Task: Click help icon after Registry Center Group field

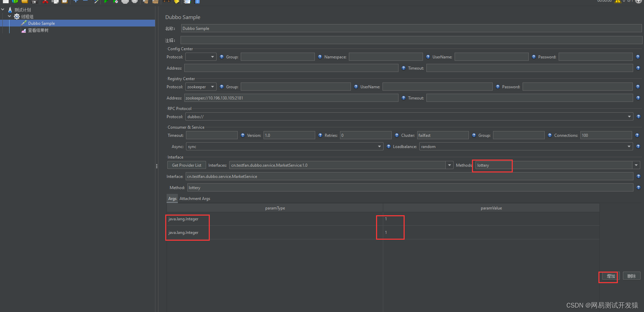Action: click(356, 87)
